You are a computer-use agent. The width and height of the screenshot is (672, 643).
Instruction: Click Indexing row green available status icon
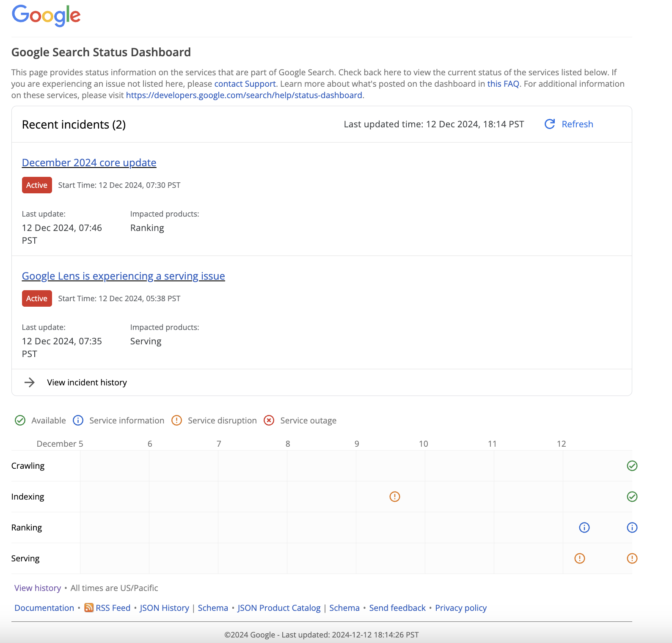tap(632, 497)
